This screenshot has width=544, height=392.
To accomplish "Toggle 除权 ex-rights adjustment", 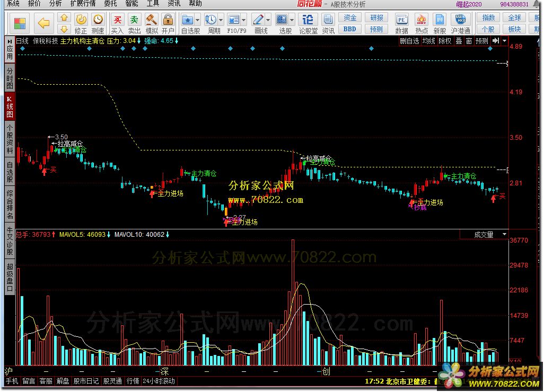I will [445, 41].
